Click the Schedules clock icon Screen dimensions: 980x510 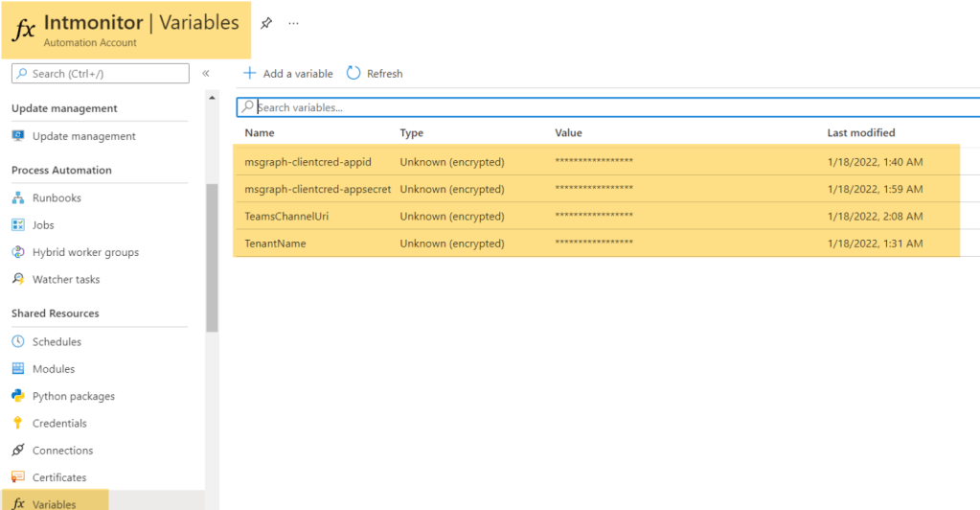click(x=18, y=342)
